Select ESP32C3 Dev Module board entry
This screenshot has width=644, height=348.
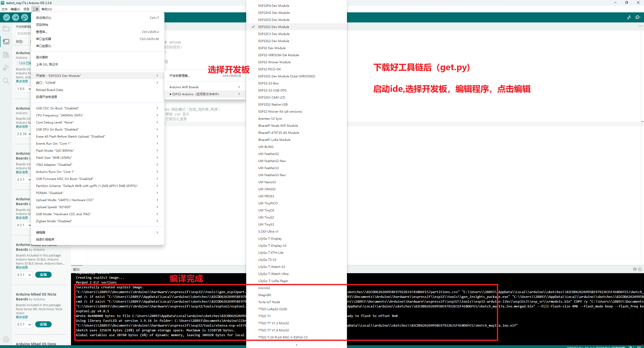coord(274,34)
